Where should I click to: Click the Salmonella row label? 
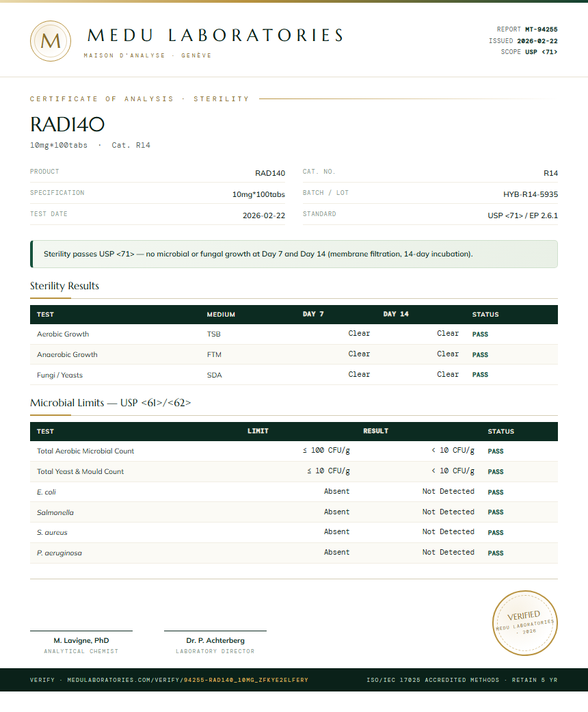click(x=55, y=513)
